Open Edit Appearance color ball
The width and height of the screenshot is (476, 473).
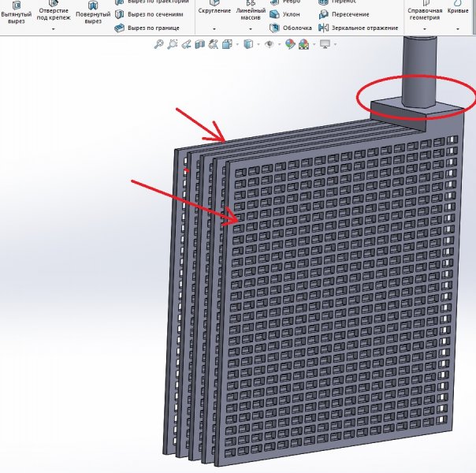[x=290, y=44]
